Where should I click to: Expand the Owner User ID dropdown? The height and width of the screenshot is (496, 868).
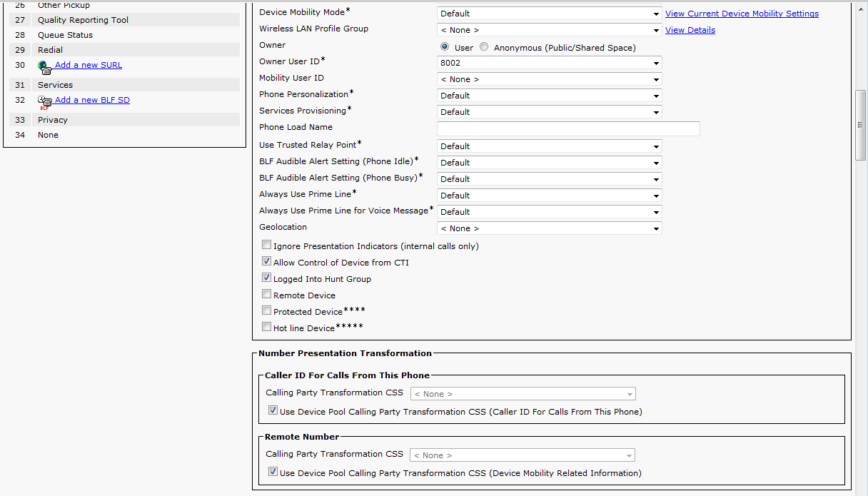(x=549, y=63)
